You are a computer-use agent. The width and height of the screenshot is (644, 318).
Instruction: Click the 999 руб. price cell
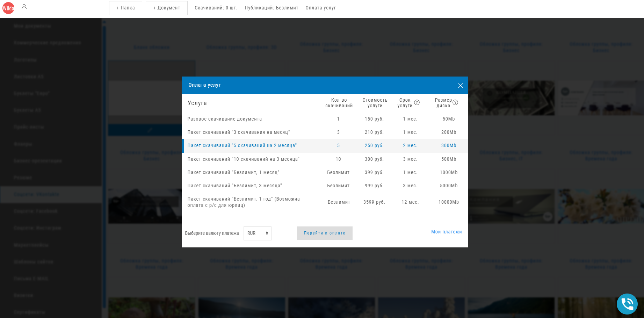pos(374,186)
